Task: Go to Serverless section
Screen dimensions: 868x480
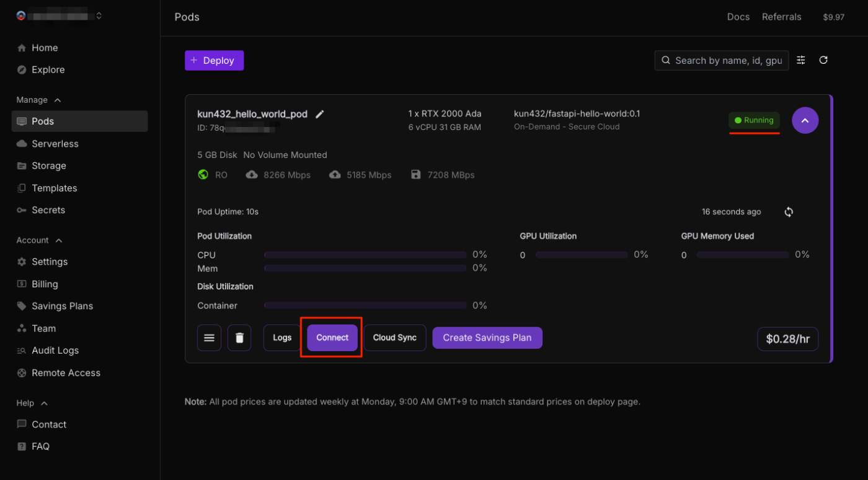Action: [x=79, y=144]
